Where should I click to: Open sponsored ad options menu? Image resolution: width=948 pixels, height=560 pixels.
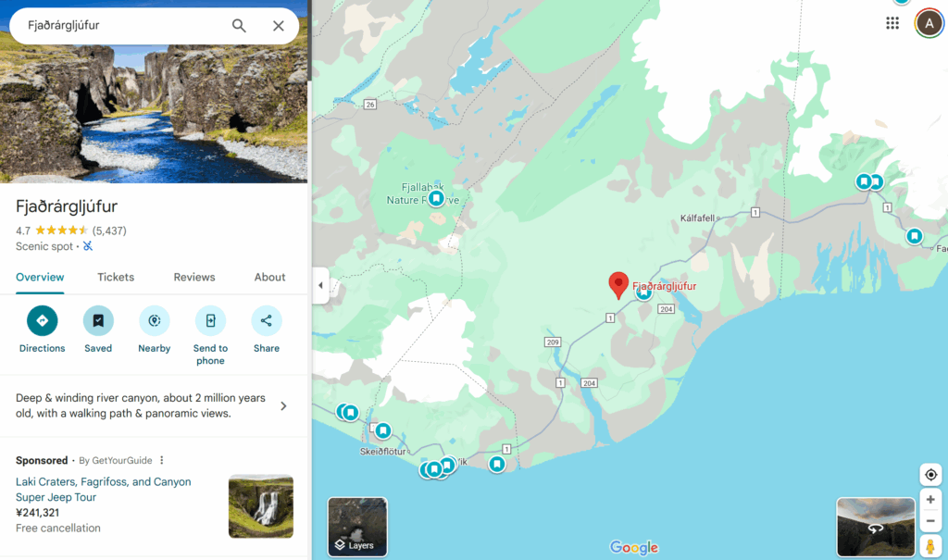161,460
